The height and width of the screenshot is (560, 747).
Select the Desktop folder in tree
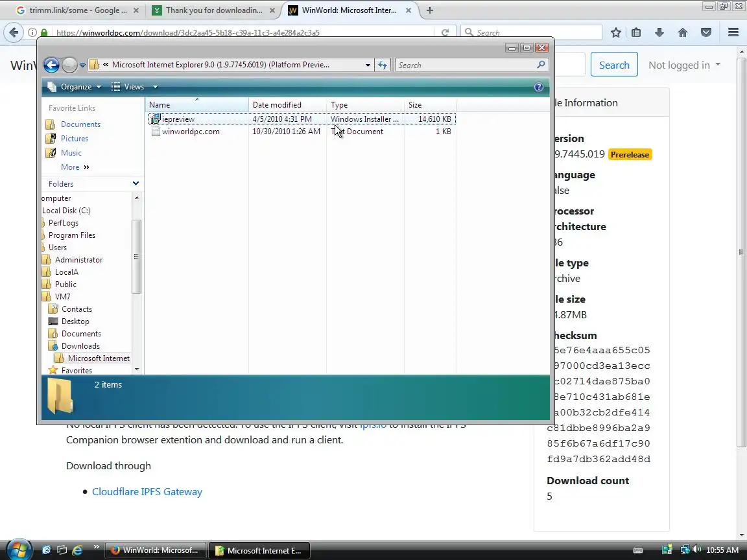tap(75, 321)
